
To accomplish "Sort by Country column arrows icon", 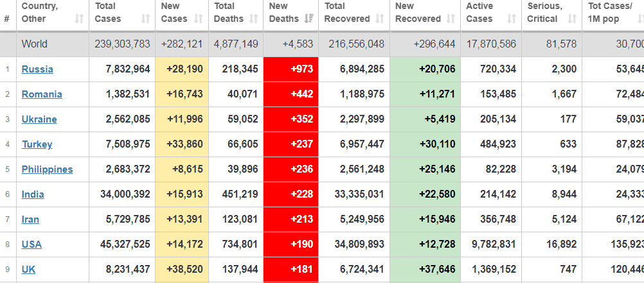I will 79,19.
